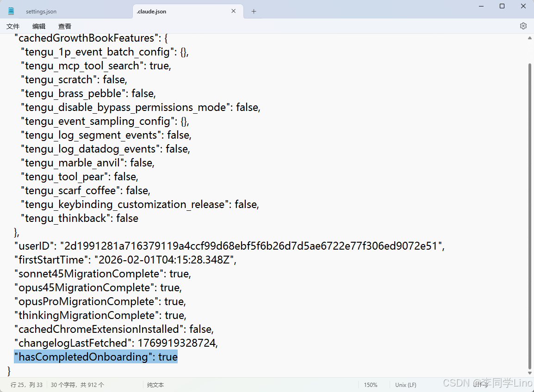Screen dimensions: 534x392
Task: Click the "sonnet45MigrationComplete" line
Action: click(x=103, y=274)
